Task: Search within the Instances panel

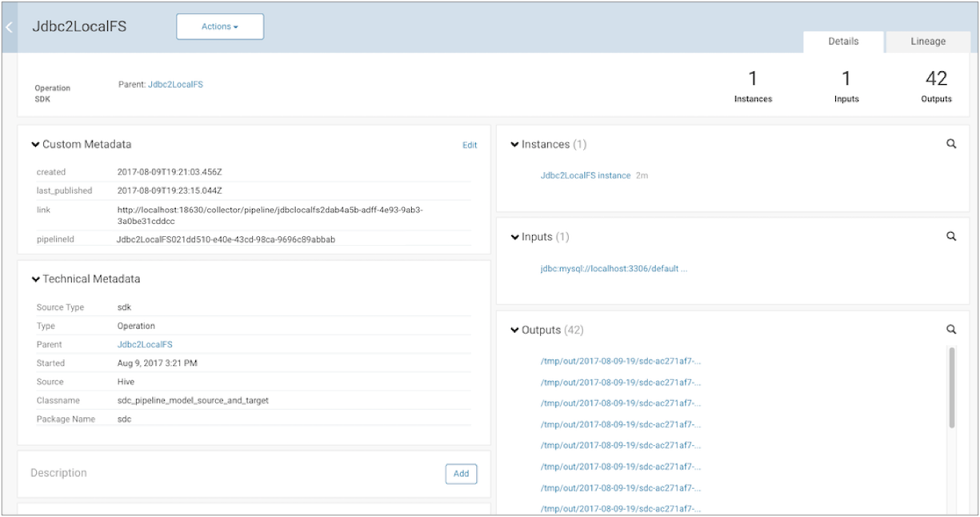Action: [951, 144]
